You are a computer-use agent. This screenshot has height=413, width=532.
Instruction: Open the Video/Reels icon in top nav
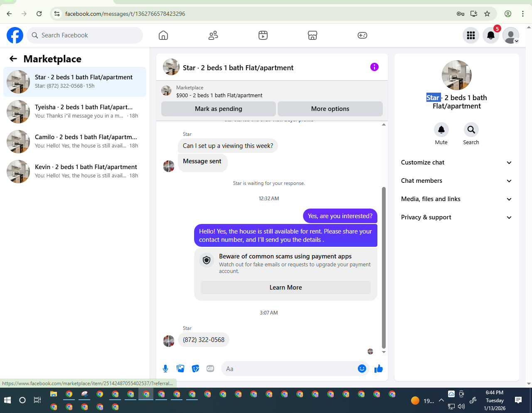pos(263,35)
